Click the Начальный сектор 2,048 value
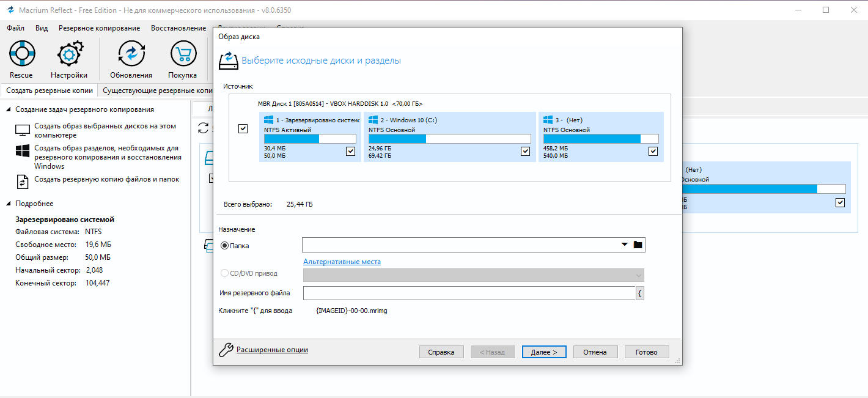The image size is (868, 398). [94, 270]
